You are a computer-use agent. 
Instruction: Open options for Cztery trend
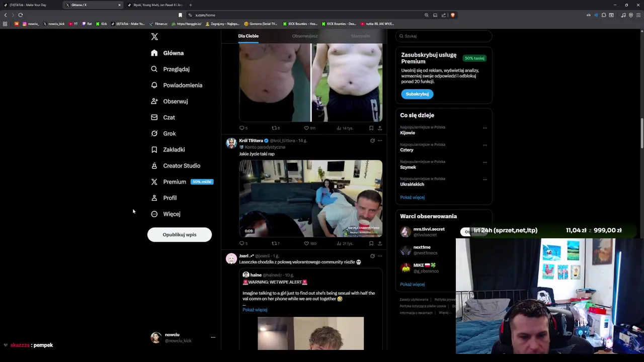click(485, 145)
